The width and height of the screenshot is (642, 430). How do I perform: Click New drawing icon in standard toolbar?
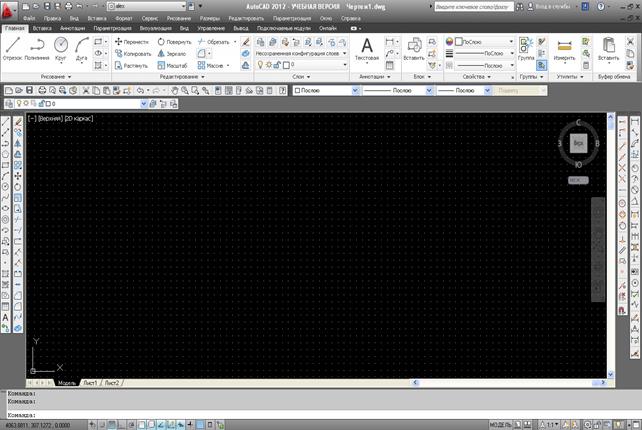[x=9, y=91]
